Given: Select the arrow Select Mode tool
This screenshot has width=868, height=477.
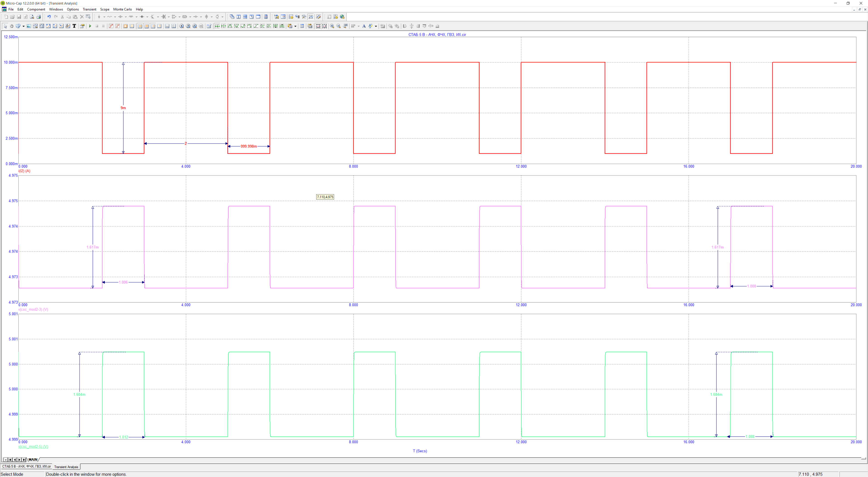Looking at the screenshot, I should pyautogui.click(x=5, y=26).
